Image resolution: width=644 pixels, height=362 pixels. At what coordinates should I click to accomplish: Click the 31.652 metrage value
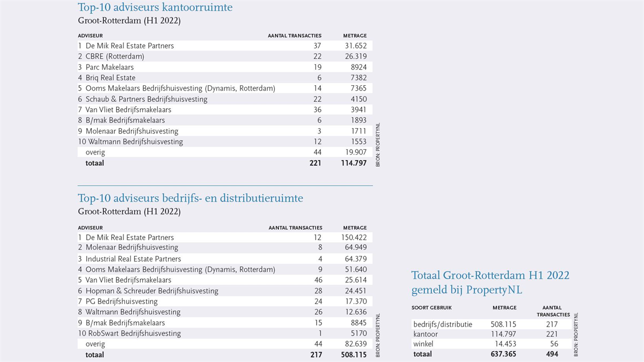point(355,46)
